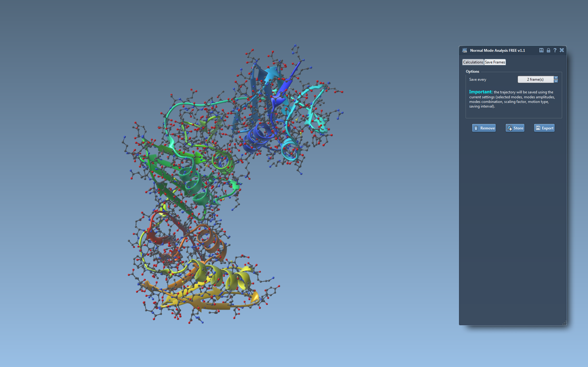This screenshot has height=367, width=588.
Task: Switch to the Calculations tab
Action: 473,62
